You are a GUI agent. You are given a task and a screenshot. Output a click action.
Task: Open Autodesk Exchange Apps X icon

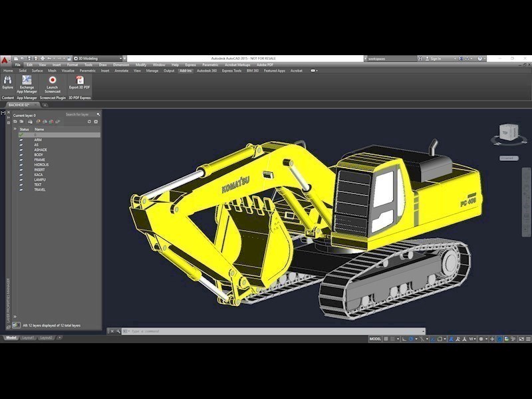tap(461, 59)
